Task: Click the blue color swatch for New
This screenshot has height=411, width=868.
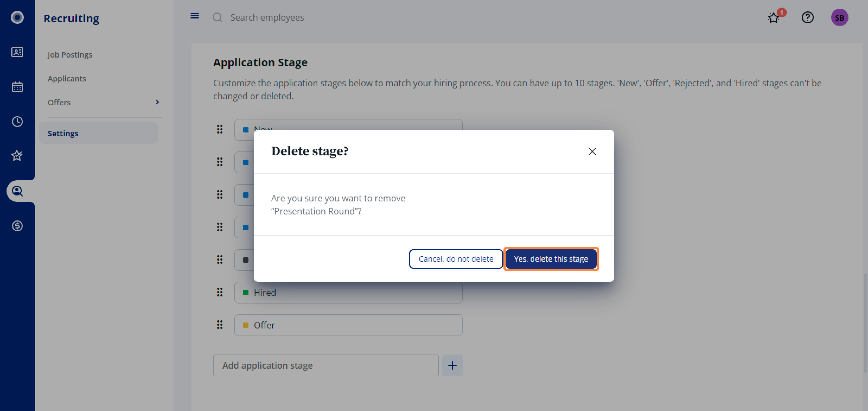Action: click(246, 129)
